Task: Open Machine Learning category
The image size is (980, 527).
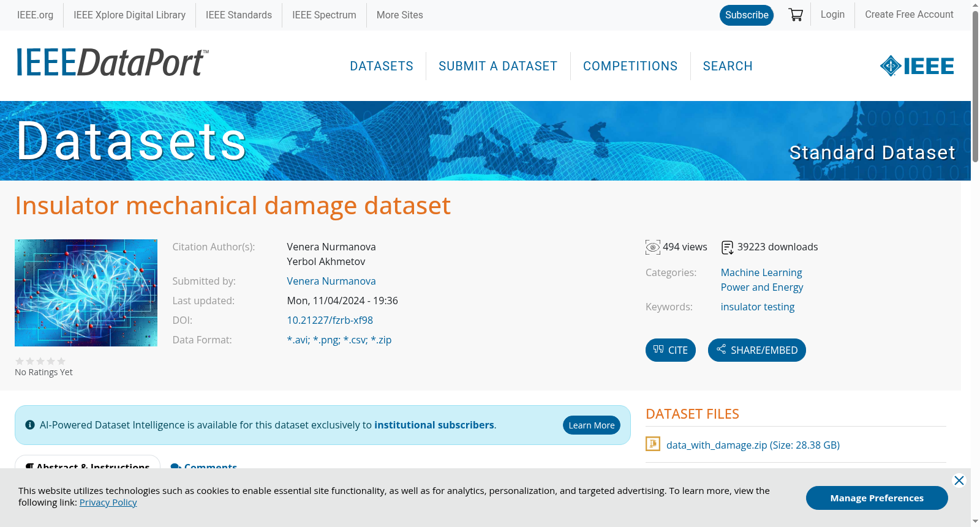Action: (x=761, y=272)
